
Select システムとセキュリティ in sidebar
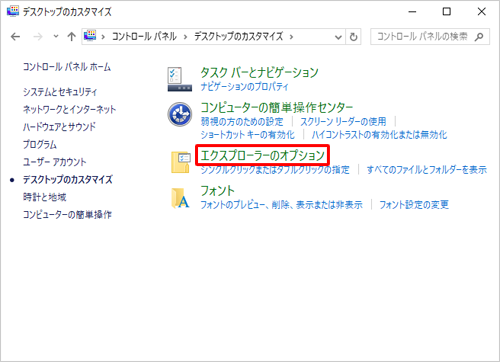[60, 92]
